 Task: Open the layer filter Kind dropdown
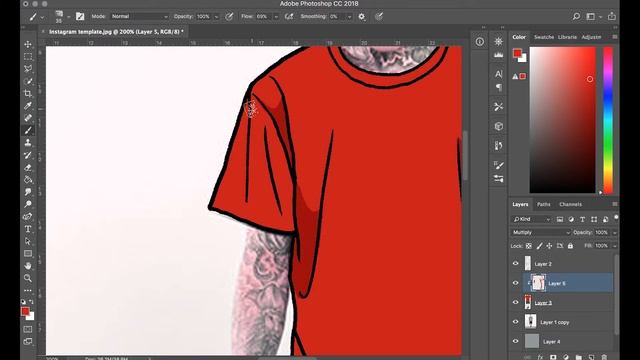click(x=531, y=219)
